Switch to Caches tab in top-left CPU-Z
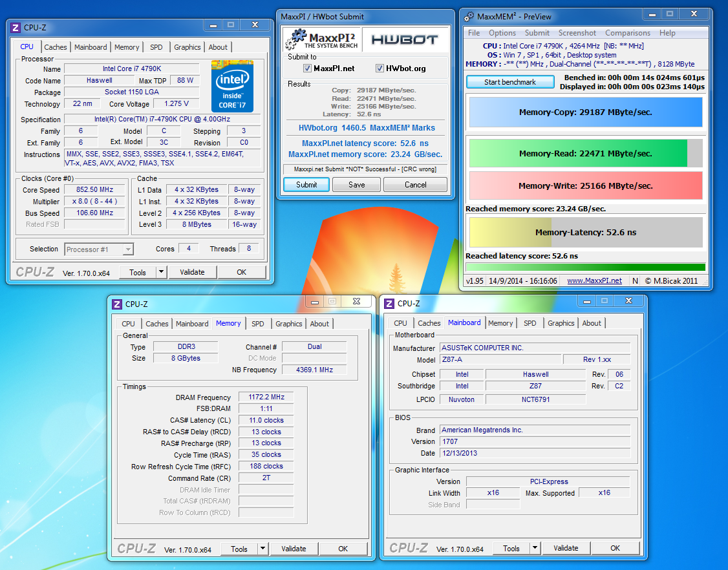Image resolution: width=728 pixels, height=570 pixels. click(x=55, y=47)
